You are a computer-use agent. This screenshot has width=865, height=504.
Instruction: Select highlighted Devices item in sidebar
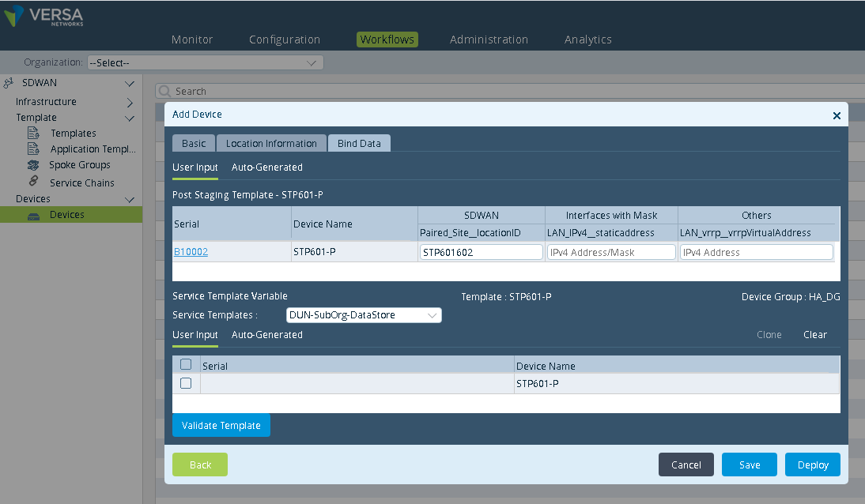[x=71, y=215]
